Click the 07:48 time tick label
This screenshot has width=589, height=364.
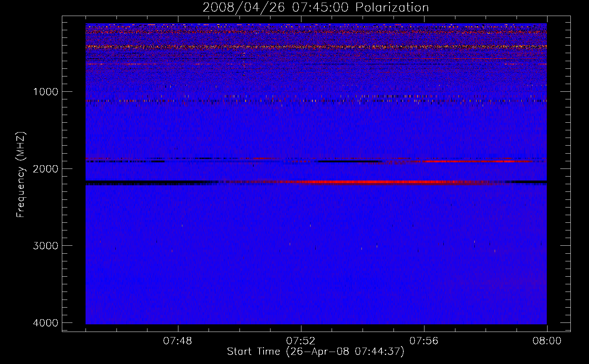tap(178, 341)
